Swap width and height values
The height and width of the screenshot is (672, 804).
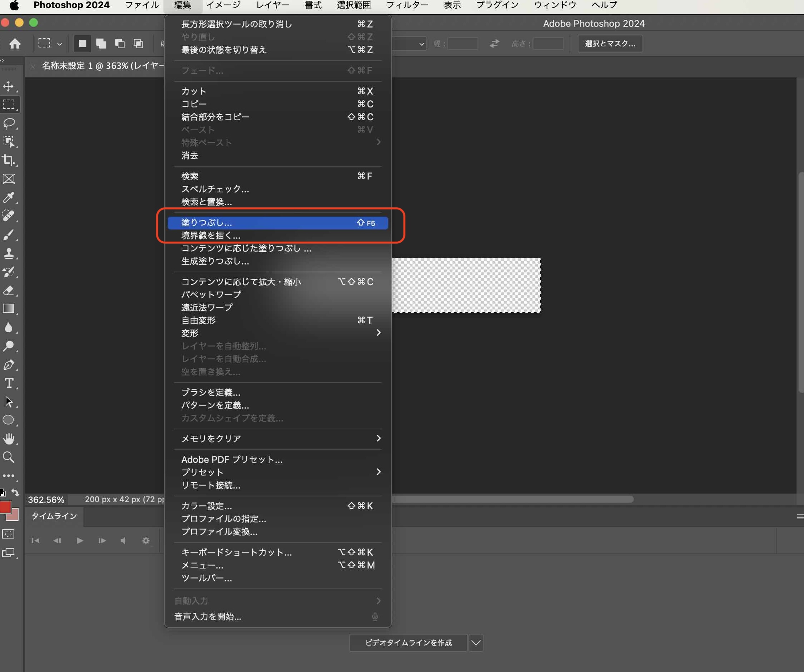[x=494, y=44]
